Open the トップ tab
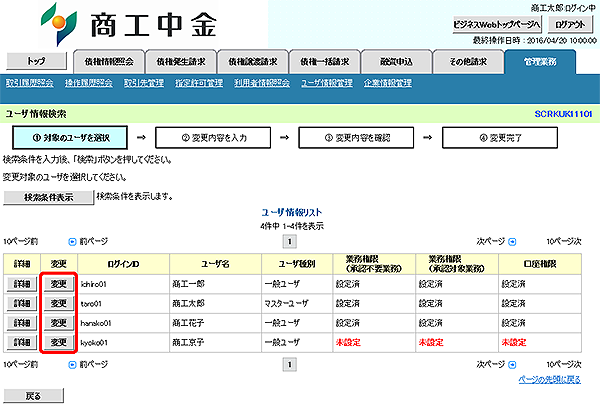Image resolution: width=600 pixels, height=419 pixels. tap(36, 61)
